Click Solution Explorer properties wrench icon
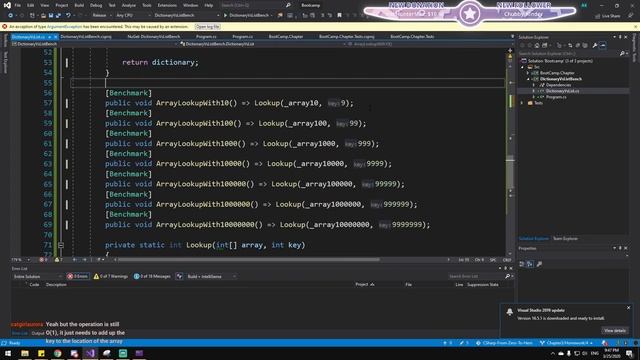The height and width of the screenshot is (360, 640). click(595, 45)
